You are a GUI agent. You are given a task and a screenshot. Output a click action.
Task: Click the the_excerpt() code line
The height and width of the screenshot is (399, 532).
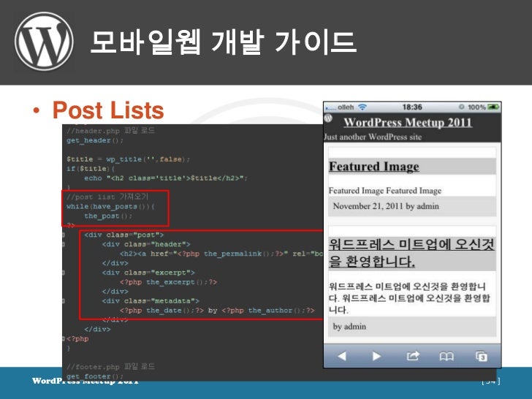coord(168,282)
